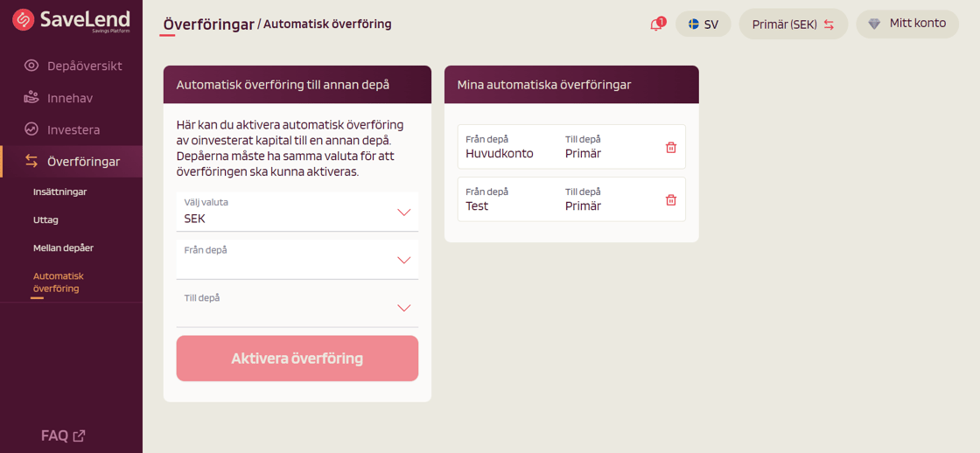Click the Investera chart icon

coord(31,129)
